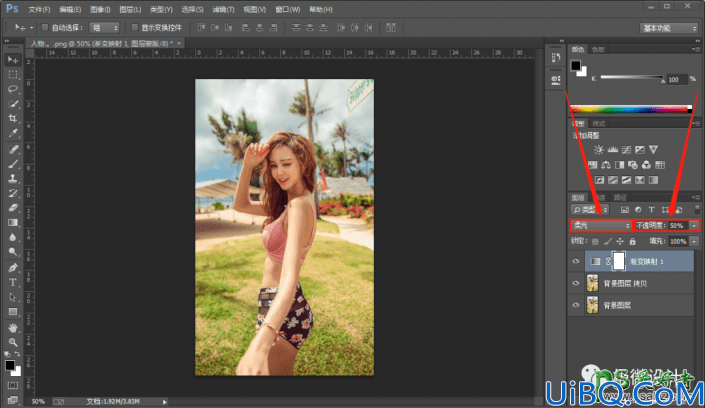Image resolution: width=705 pixels, height=408 pixels.
Task: Select the Rectangle shape tool
Action: (13, 312)
